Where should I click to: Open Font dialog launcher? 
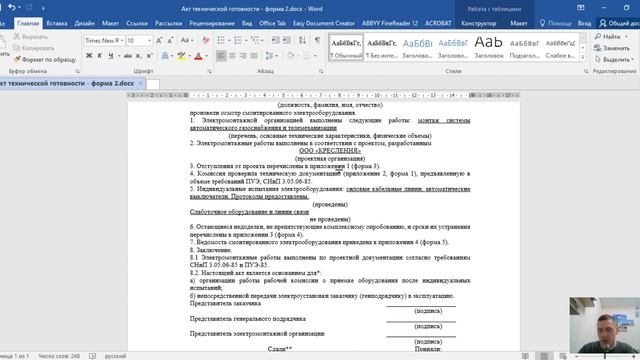click(x=209, y=71)
